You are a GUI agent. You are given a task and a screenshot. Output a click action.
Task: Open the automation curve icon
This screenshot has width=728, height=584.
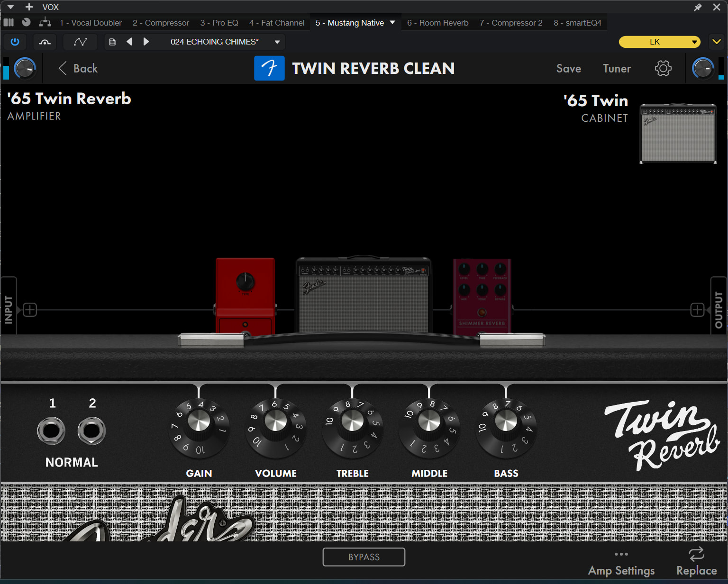[80, 42]
